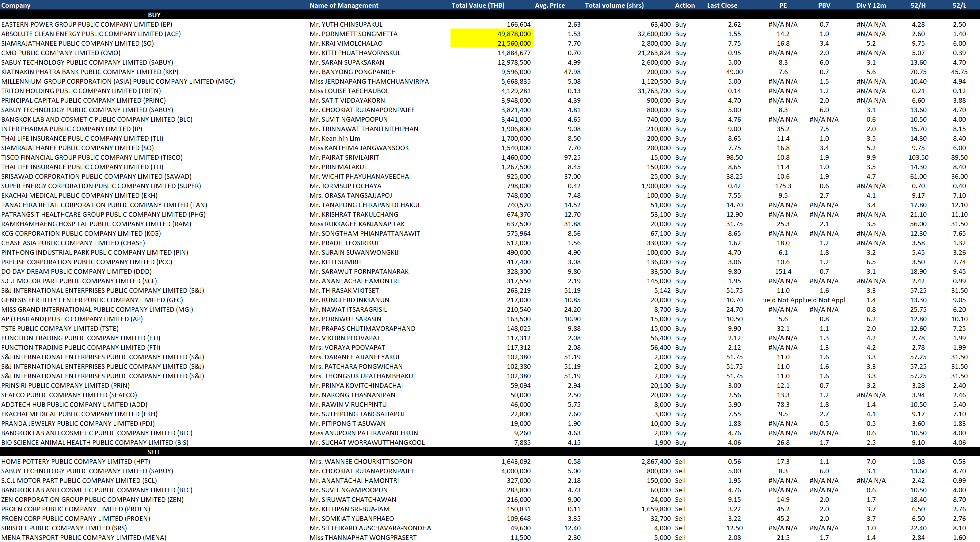Select the PBV column header
This screenshot has height=542, width=980.
coord(824,5)
